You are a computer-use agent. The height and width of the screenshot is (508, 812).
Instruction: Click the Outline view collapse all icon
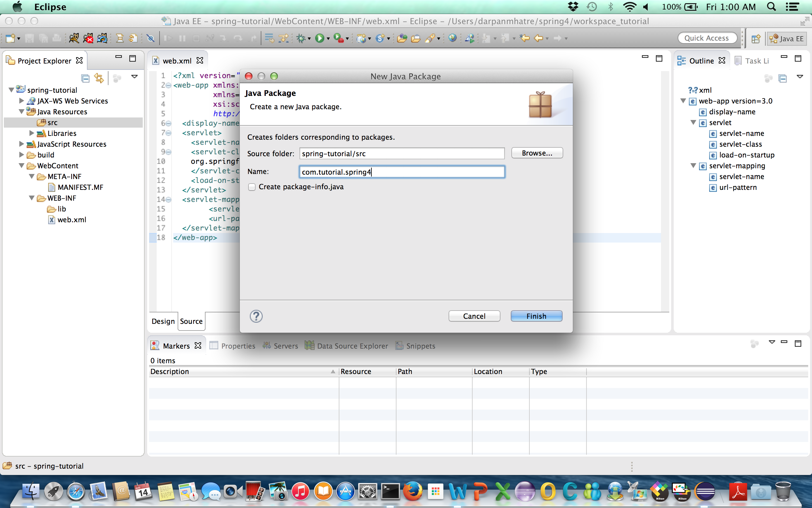coord(783,78)
